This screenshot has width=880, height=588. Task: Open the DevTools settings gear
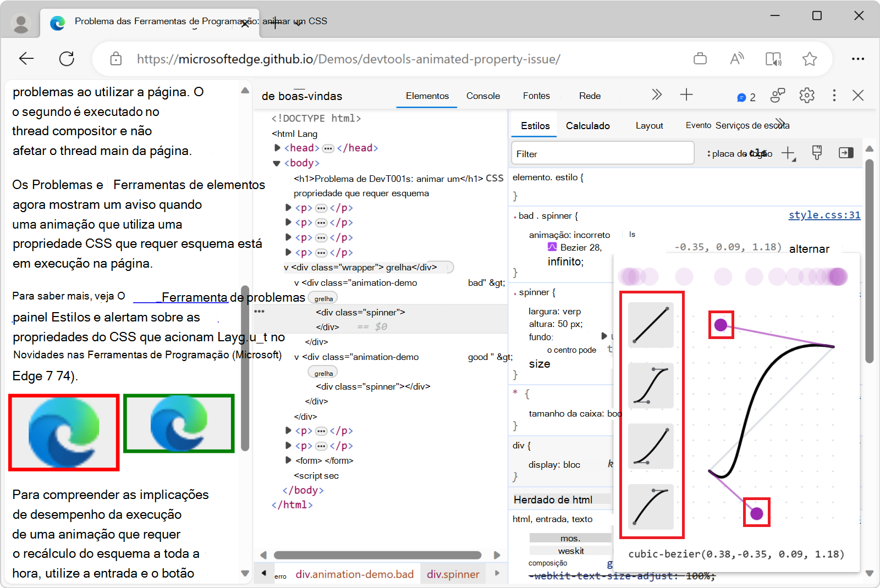(x=807, y=95)
